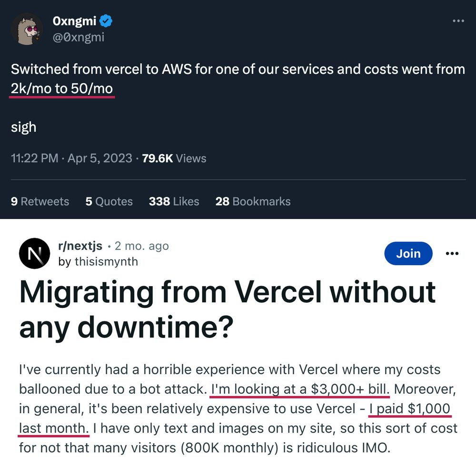Click the r/nextjs round N icon
Viewport: 476px width, 467px height.
point(34,253)
